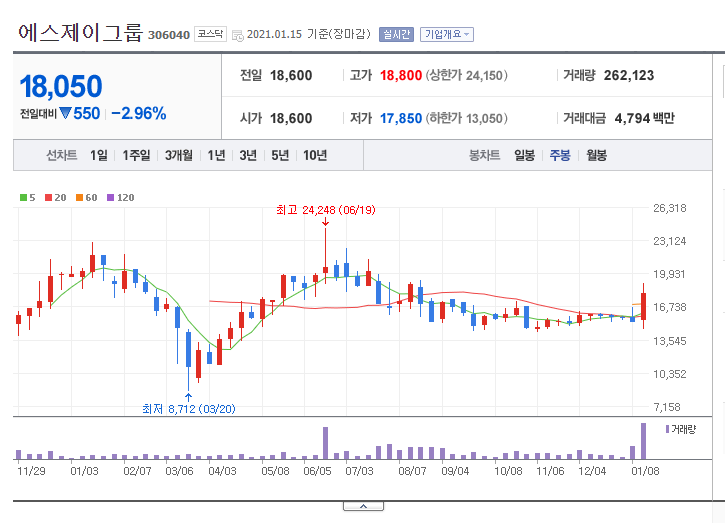Image resolution: width=725 pixels, height=523 pixels.
Task: Select the 3년 line chart period
Action: [248, 155]
